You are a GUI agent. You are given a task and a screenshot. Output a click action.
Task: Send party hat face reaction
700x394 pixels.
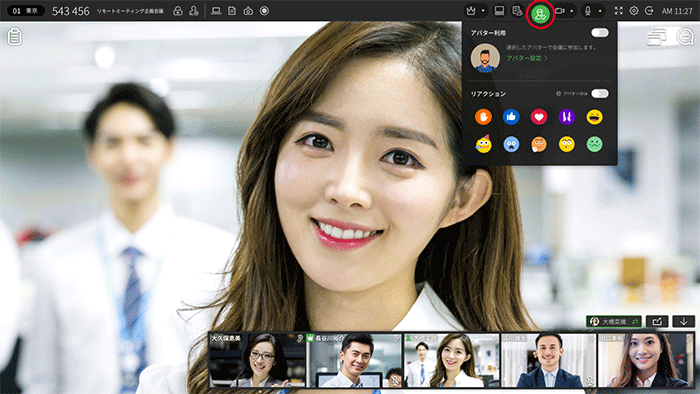point(483,144)
